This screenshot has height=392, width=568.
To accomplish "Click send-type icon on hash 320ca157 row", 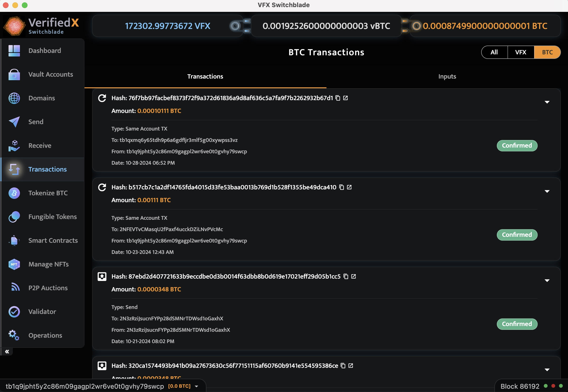I will (102, 366).
